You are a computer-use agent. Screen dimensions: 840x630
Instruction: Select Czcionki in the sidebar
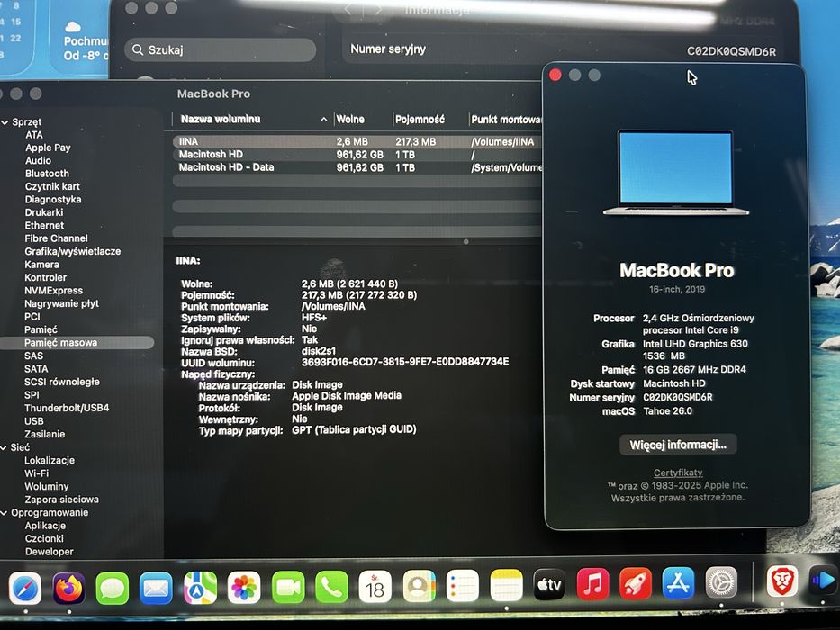point(44,538)
